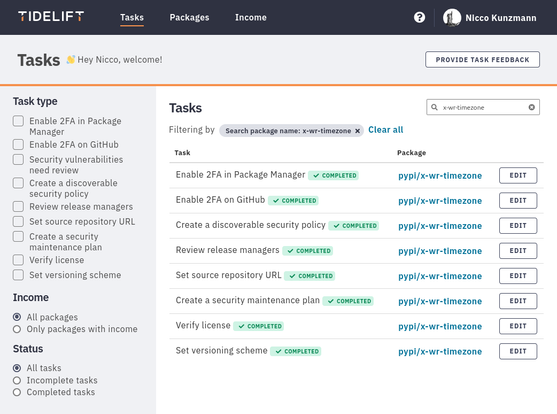The image size is (557, 414).
Task: Edit the Set source repository URL task
Action: 518,276
